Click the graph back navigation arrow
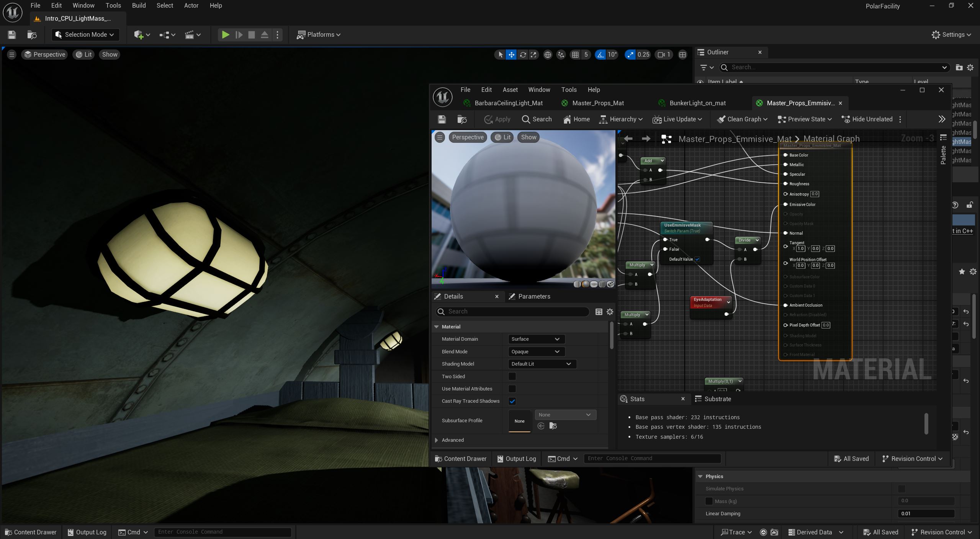This screenshot has width=980, height=539. click(628, 139)
